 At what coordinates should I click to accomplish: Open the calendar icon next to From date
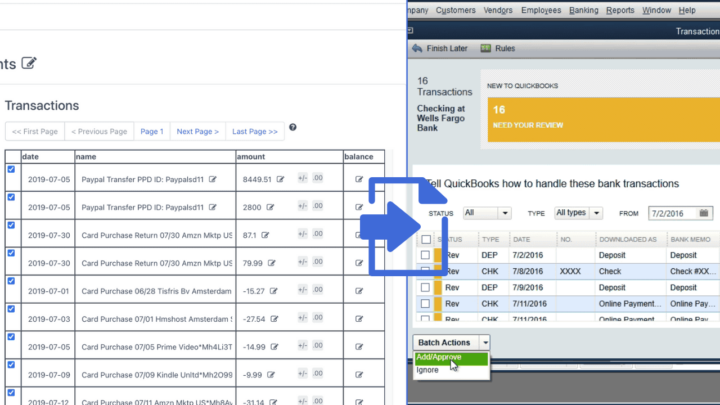tap(703, 213)
